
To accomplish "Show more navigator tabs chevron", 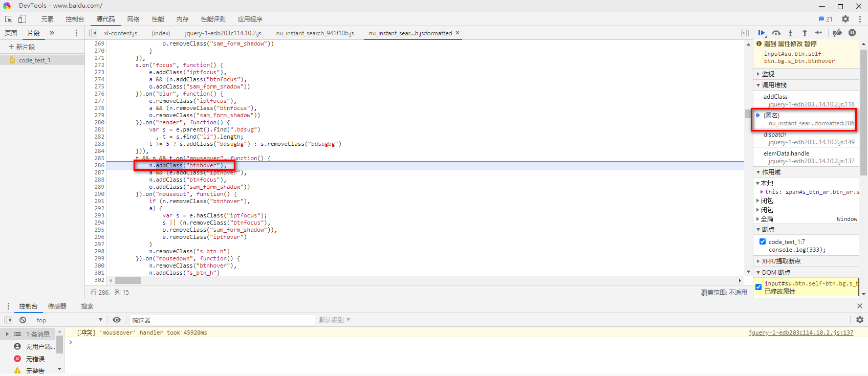I will point(52,33).
